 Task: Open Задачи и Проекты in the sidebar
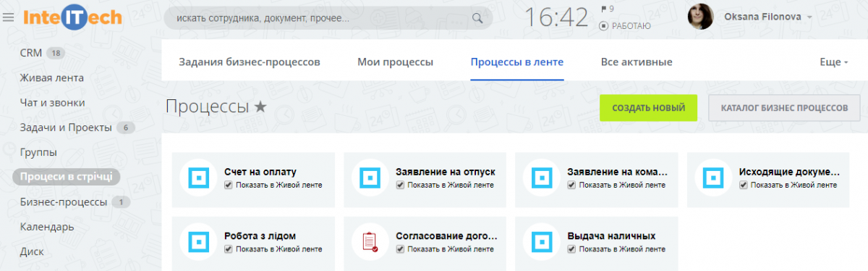pyautogui.click(x=66, y=128)
